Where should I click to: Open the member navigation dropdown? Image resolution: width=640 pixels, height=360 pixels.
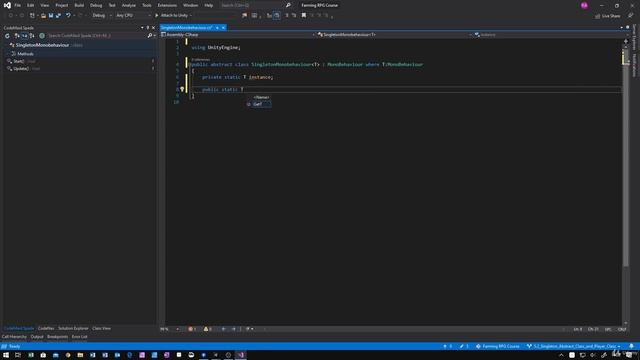pyautogui.click(x=551, y=35)
